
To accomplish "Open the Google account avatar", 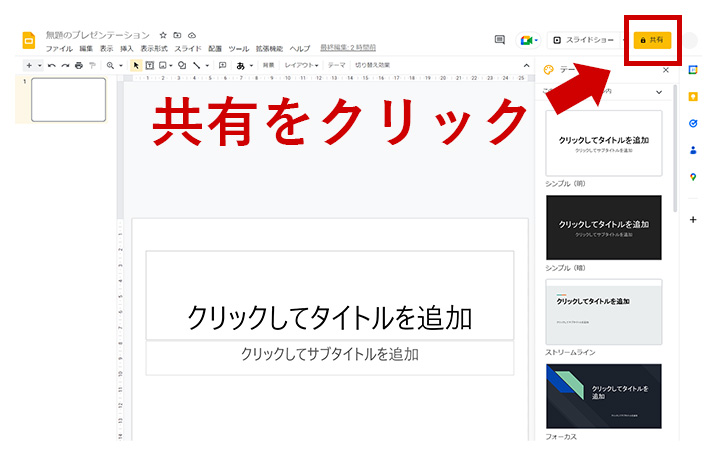I will click(689, 40).
